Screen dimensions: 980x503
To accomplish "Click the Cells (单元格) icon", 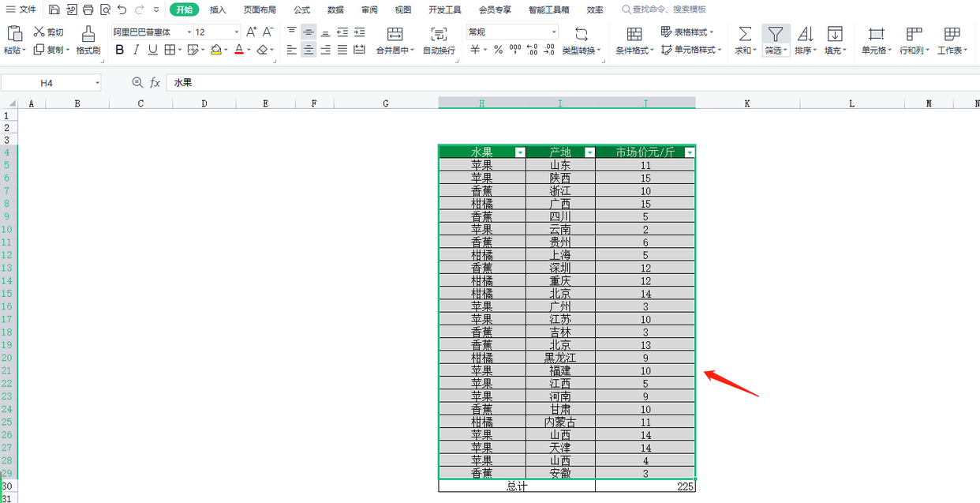I will 876,33.
